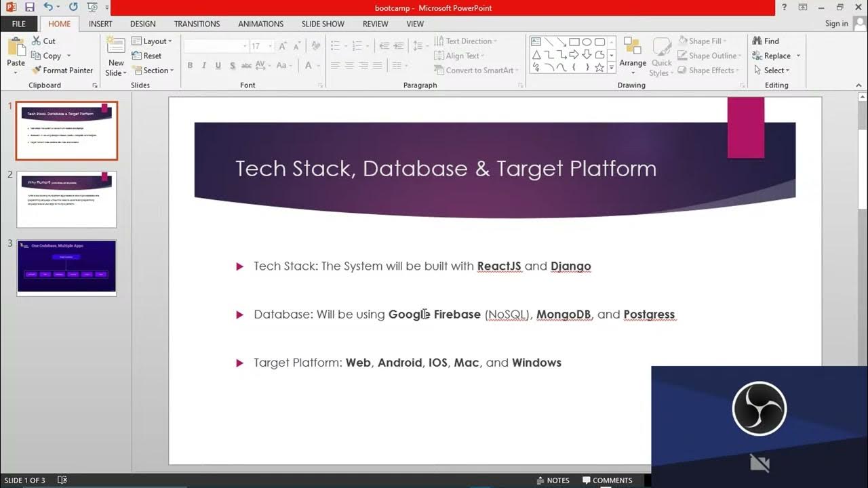Click the Redo/Repeat icon
Screen dimensions: 868x488
click(73, 7)
